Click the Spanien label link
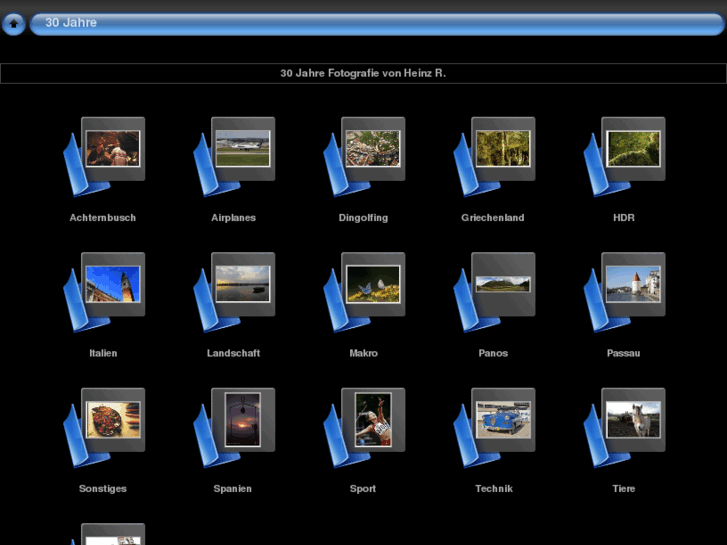The image size is (727, 545). click(233, 489)
